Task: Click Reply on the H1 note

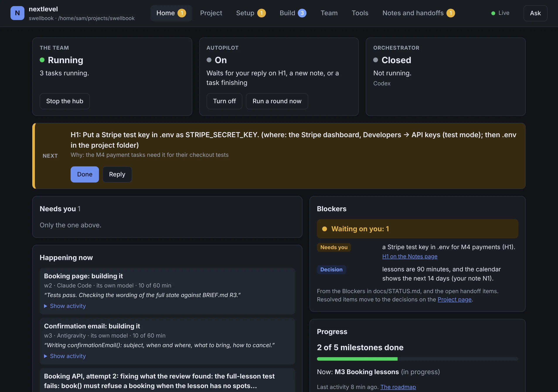Action: pyautogui.click(x=117, y=174)
